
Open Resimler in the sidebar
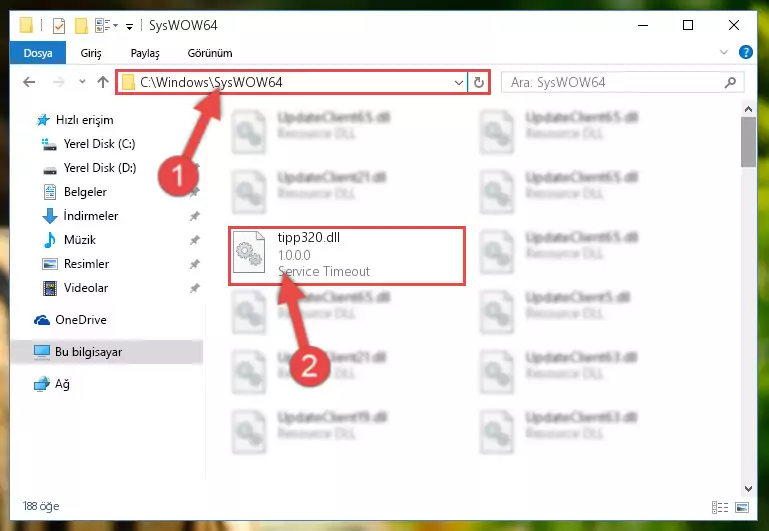86,264
